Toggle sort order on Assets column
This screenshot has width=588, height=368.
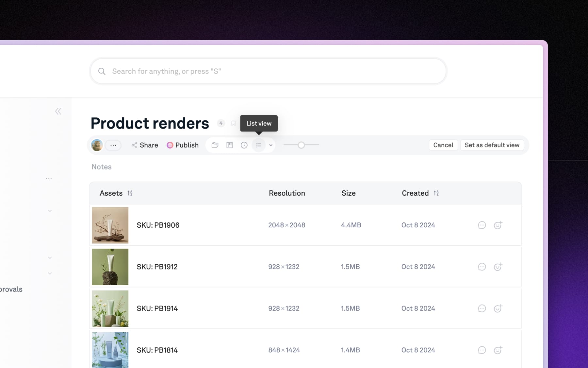pyautogui.click(x=130, y=193)
